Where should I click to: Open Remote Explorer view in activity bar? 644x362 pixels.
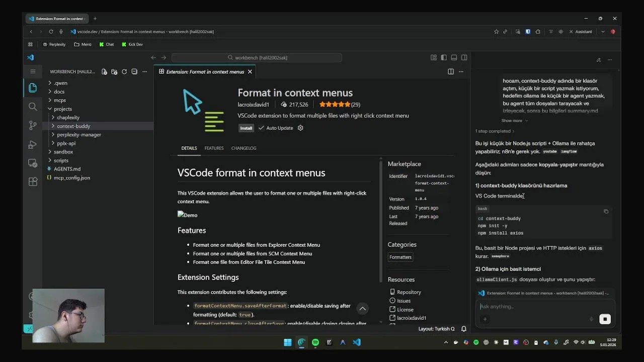[33, 163]
